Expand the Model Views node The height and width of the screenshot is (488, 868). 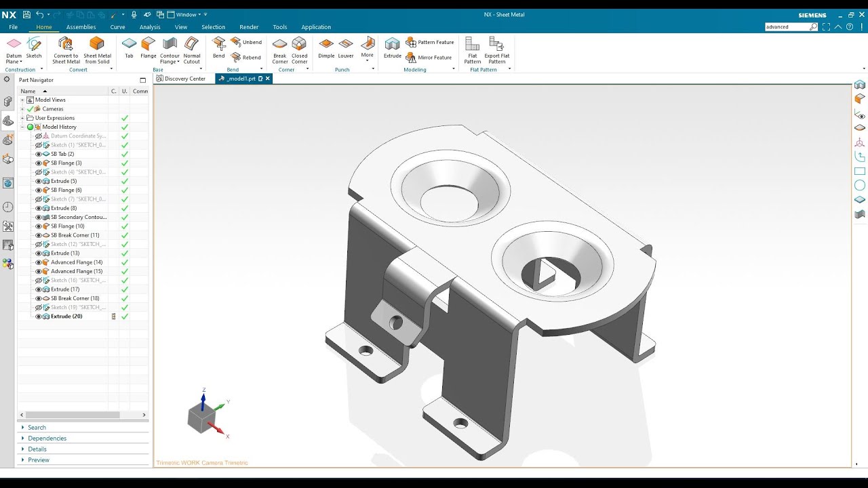coord(22,100)
